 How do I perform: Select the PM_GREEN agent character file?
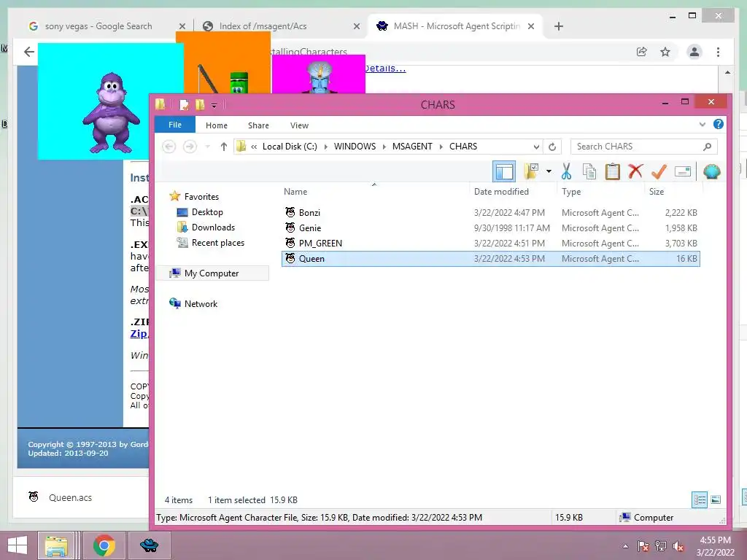coord(491,243)
